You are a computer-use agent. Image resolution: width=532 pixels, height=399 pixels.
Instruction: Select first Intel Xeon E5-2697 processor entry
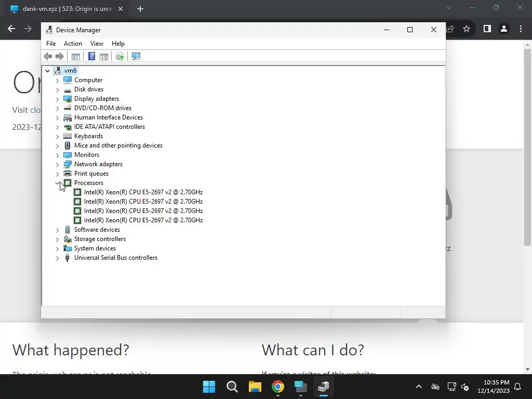pos(143,192)
